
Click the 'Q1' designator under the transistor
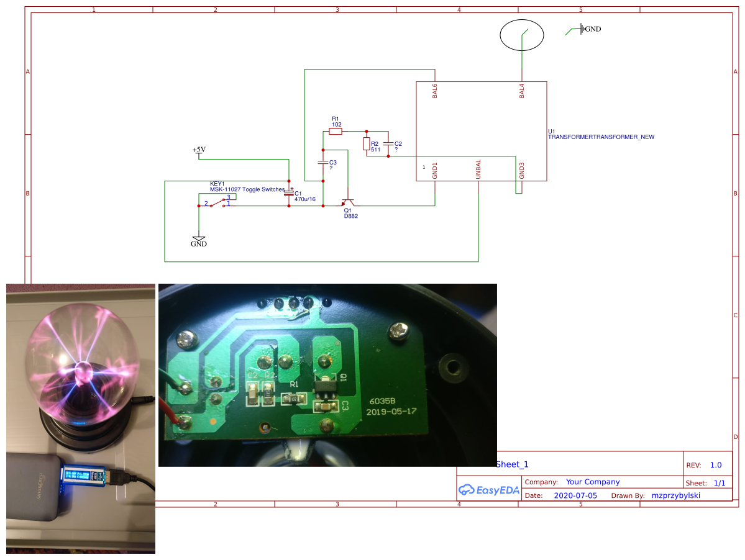tap(348, 210)
